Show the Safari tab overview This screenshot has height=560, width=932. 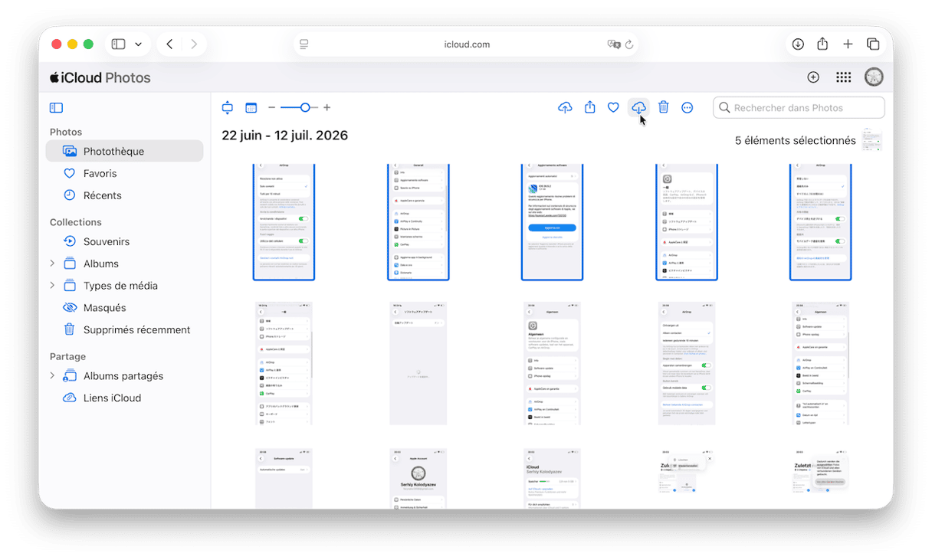tap(873, 44)
